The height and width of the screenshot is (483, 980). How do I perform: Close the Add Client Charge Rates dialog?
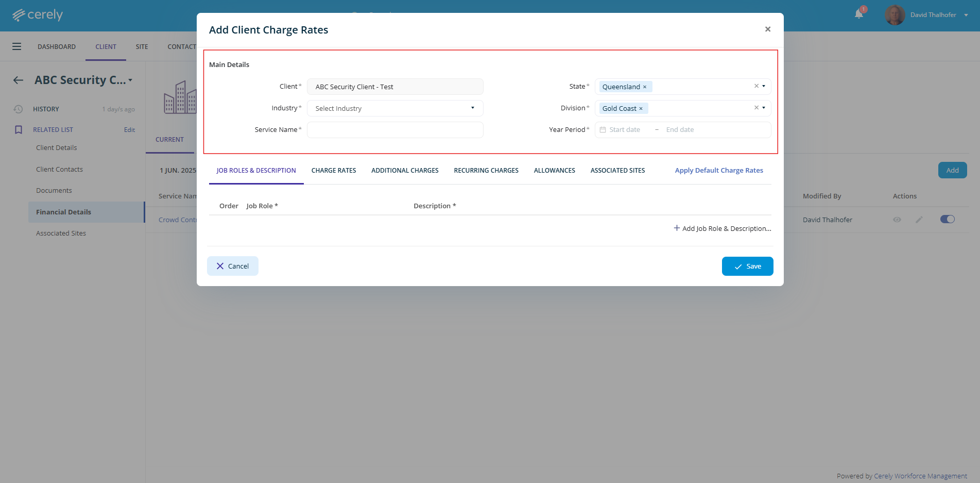coord(767,29)
